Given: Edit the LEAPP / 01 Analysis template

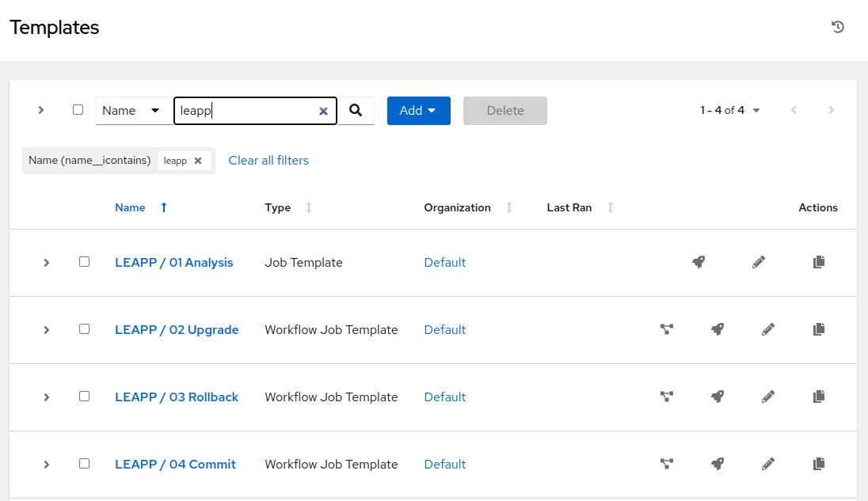Looking at the screenshot, I should tap(759, 262).
